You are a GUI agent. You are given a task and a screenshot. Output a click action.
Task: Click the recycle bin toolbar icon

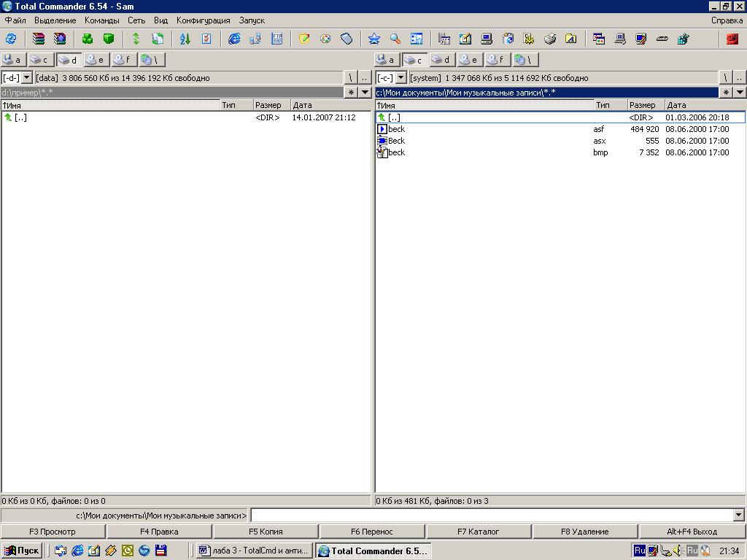tap(508, 39)
